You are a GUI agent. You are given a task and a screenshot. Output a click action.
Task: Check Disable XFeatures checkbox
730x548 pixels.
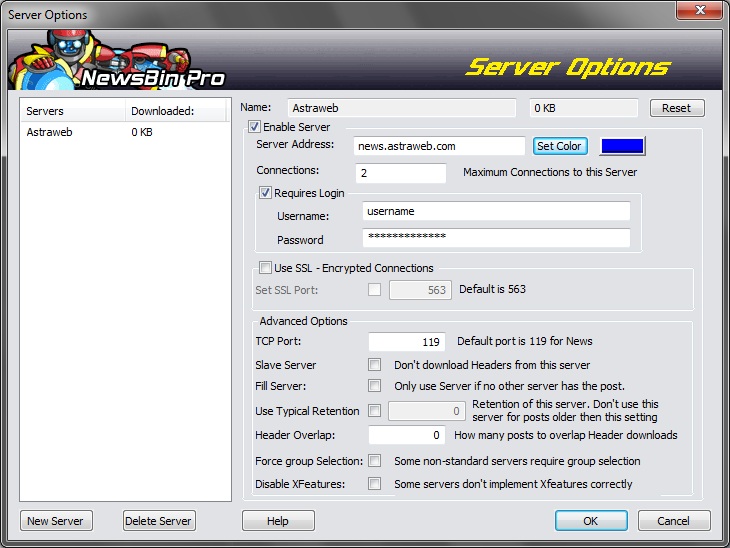[374, 484]
